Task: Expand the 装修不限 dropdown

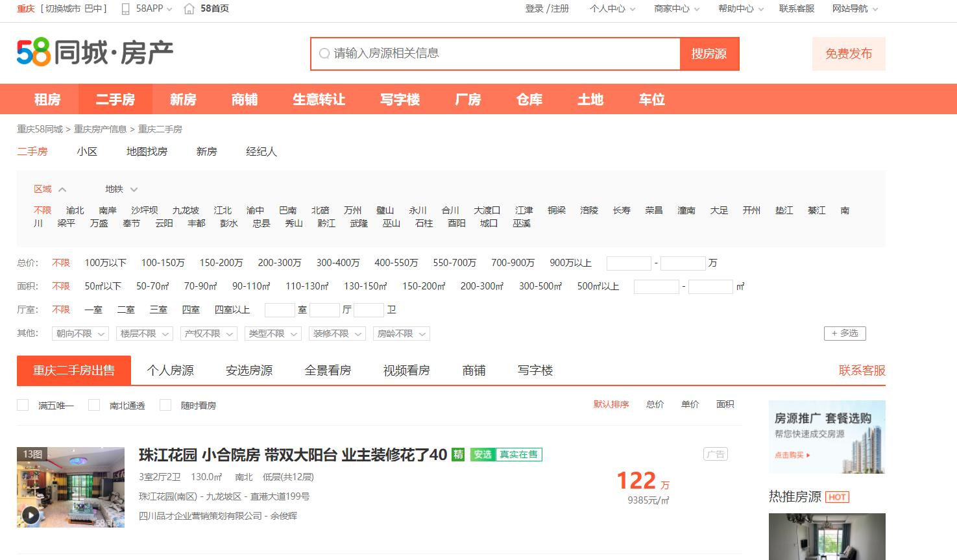Action: [x=337, y=333]
